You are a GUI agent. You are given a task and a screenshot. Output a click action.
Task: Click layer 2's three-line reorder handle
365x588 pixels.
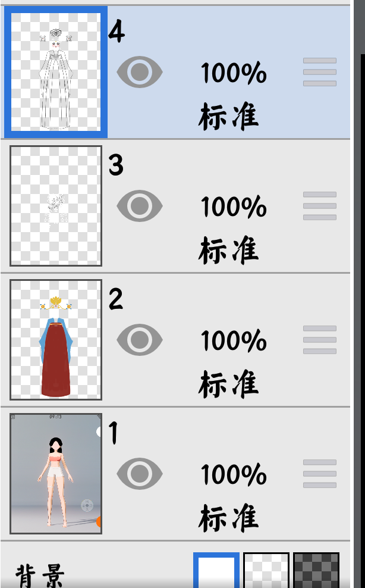(320, 340)
